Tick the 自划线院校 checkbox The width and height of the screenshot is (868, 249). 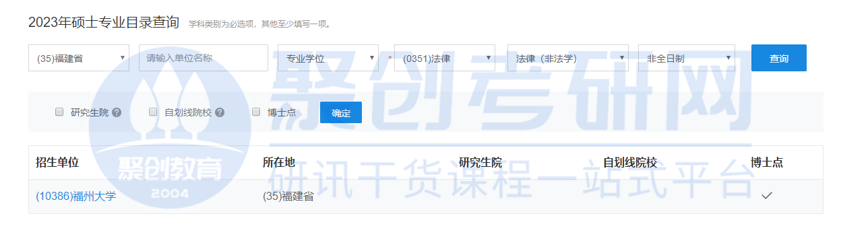click(153, 112)
